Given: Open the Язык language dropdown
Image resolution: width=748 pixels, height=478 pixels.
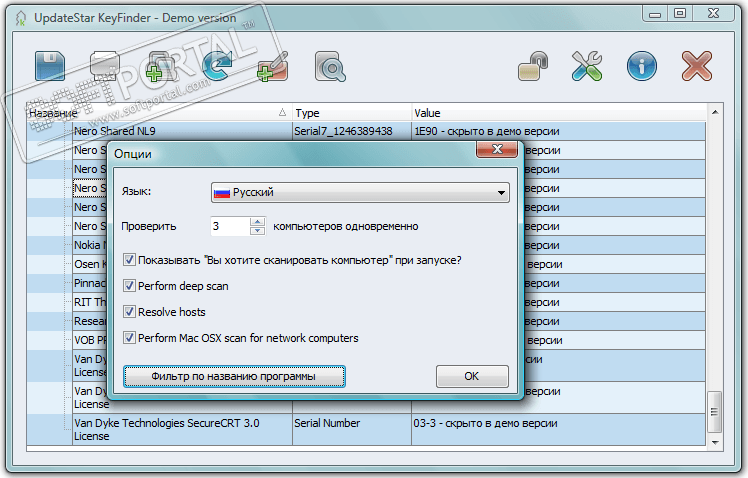Looking at the screenshot, I should [x=360, y=192].
